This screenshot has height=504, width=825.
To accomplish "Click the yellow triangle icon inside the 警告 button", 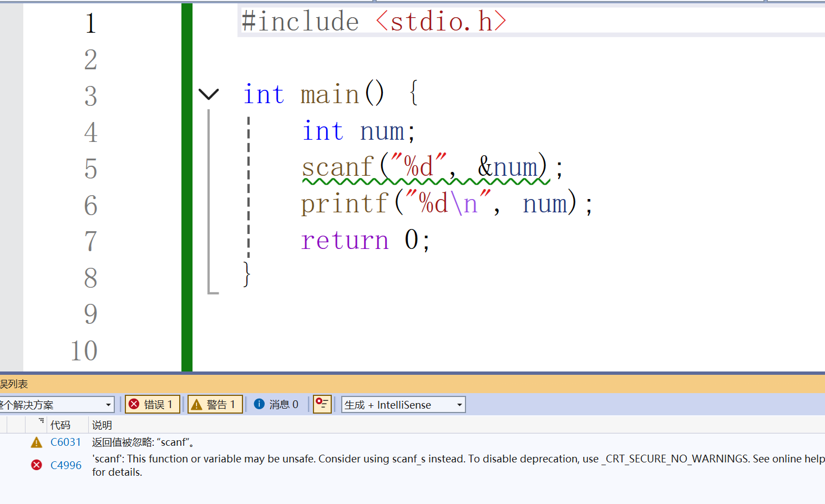I will click(196, 404).
